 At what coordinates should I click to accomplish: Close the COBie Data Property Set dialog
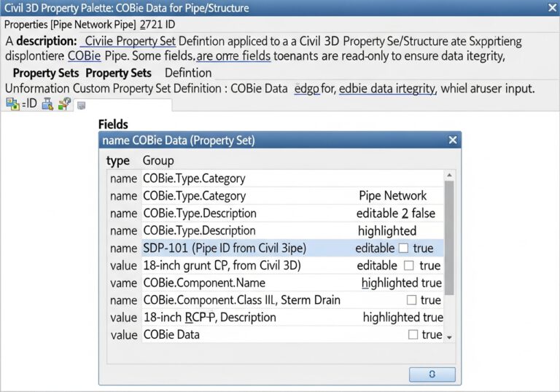[453, 140]
